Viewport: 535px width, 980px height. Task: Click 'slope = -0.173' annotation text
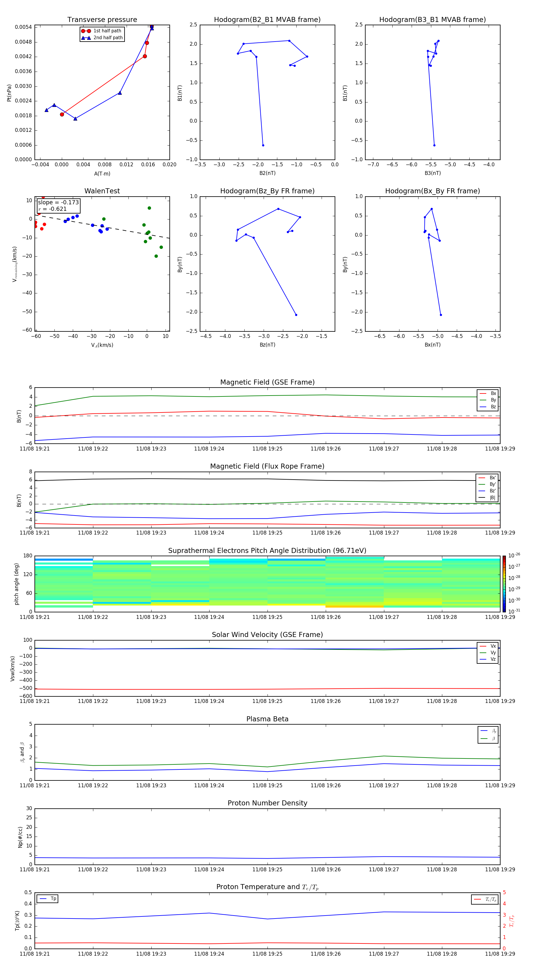[58, 203]
